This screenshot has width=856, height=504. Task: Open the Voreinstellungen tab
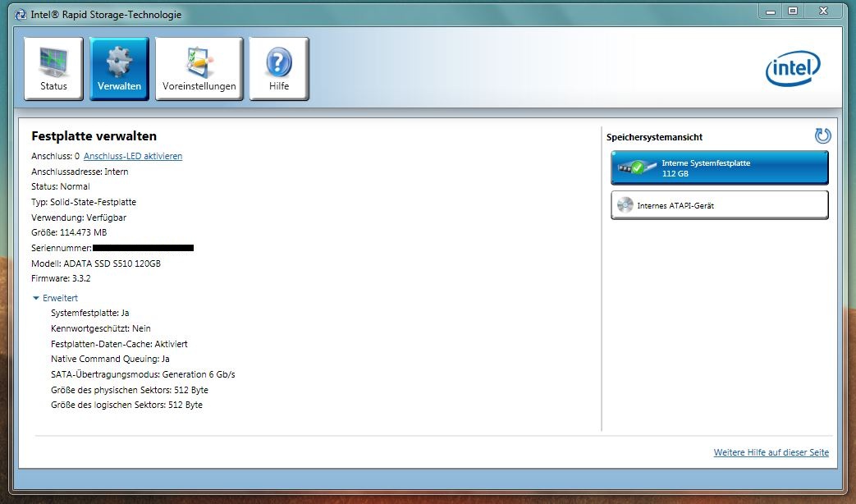click(x=199, y=69)
